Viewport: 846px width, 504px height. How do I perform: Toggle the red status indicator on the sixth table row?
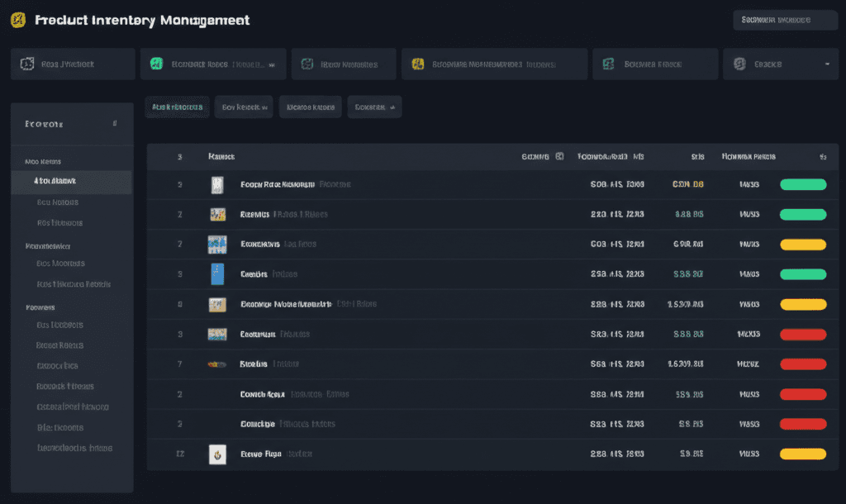(802, 334)
